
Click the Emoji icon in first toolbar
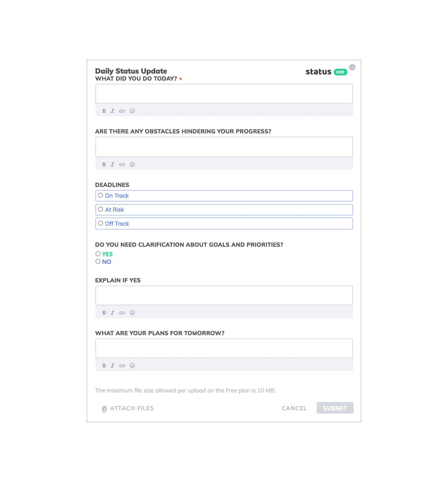(x=132, y=111)
